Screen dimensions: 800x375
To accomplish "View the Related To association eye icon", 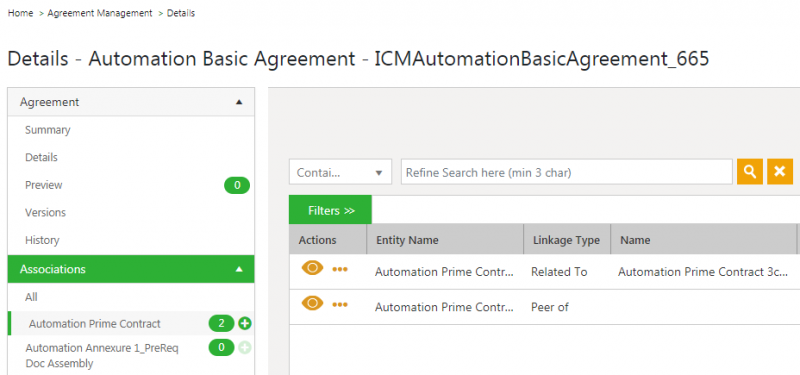I will [312, 268].
